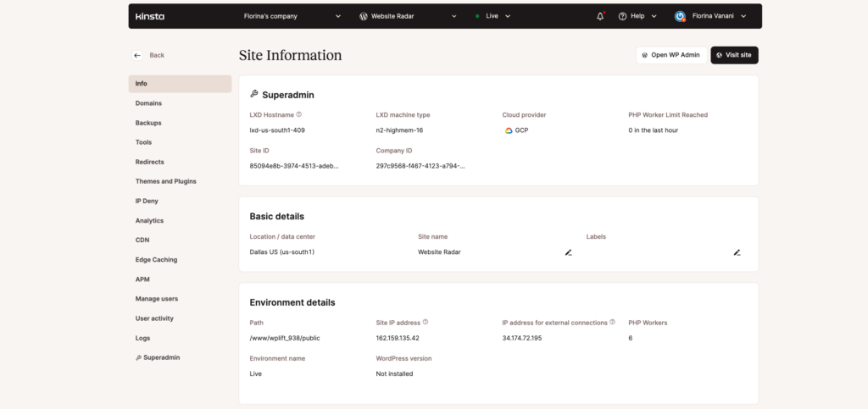Click external connections IP info icon

click(x=612, y=322)
